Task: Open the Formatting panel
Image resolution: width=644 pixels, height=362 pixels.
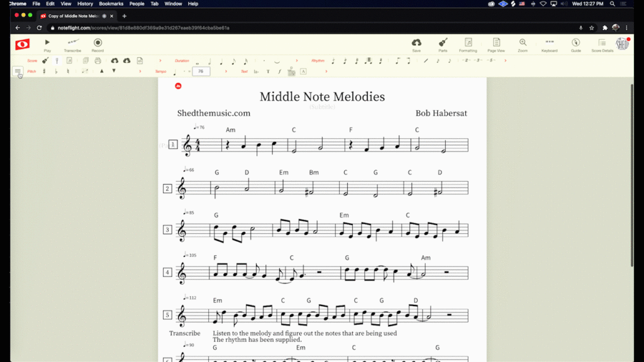Action: (468, 44)
